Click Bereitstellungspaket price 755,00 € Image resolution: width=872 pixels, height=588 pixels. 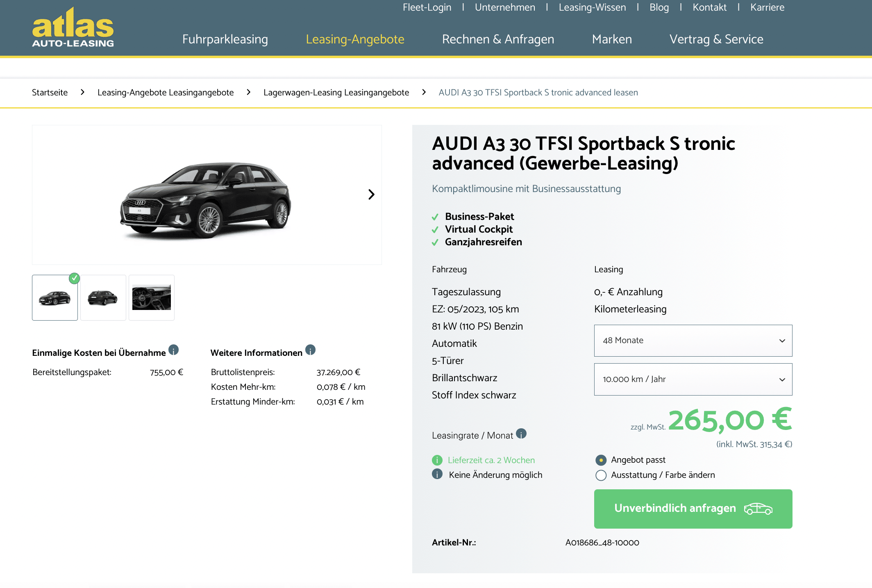pos(166,372)
